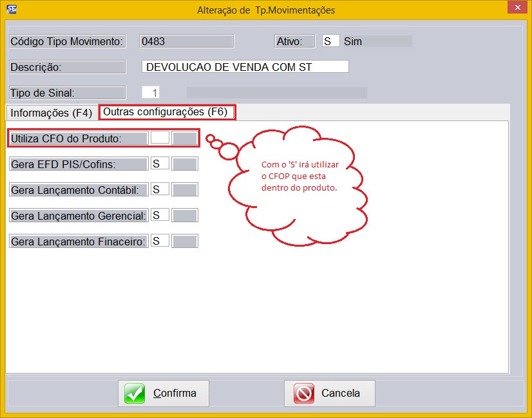Viewport: 532px width, 418px height.
Task: Close the Alteração de Tp.Movimentações window
Action: [x=515, y=8]
